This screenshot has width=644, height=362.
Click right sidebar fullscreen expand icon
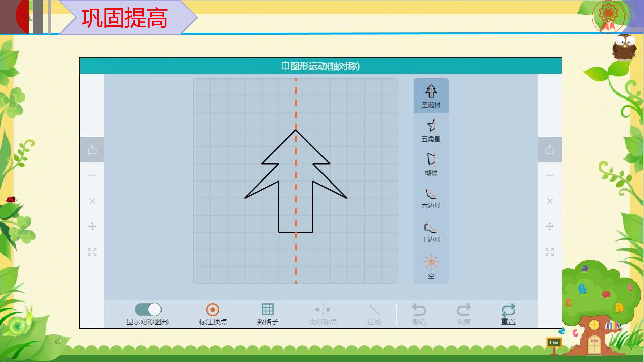[x=550, y=252]
